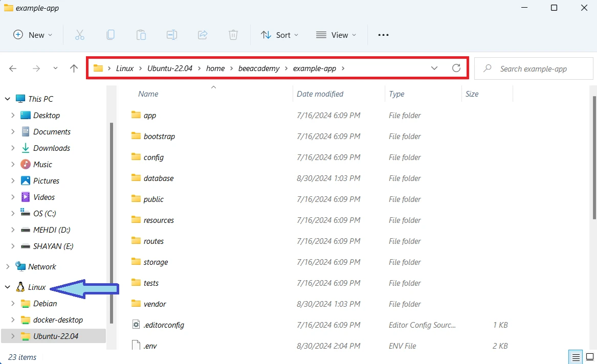Open address bar history dropdown

pyautogui.click(x=434, y=68)
